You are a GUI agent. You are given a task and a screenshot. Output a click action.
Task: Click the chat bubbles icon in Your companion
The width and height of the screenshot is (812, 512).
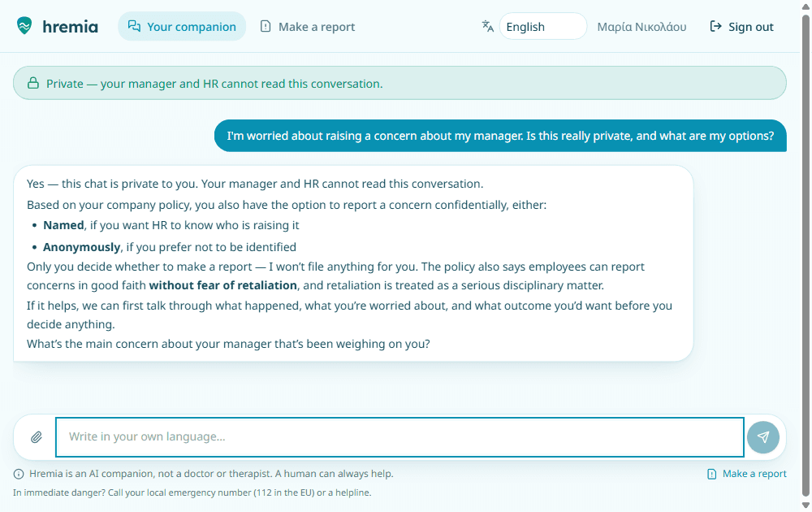pyautogui.click(x=134, y=27)
